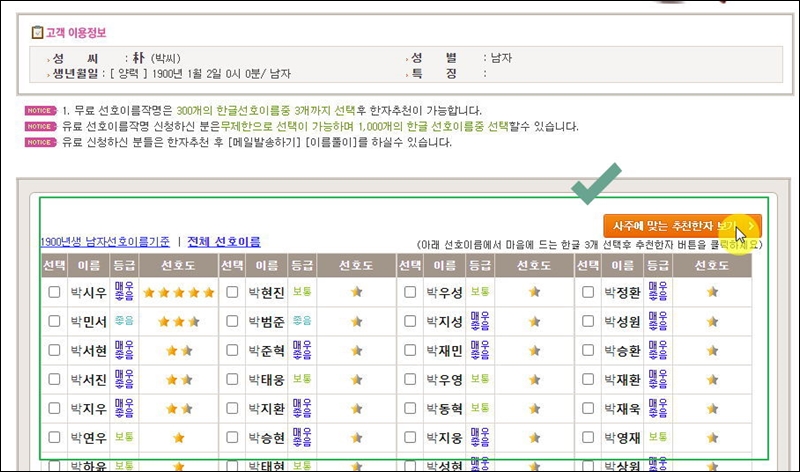Click the 좋음 grade link for 박민서
Viewport: 800px width, 472px height.
point(124,320)
